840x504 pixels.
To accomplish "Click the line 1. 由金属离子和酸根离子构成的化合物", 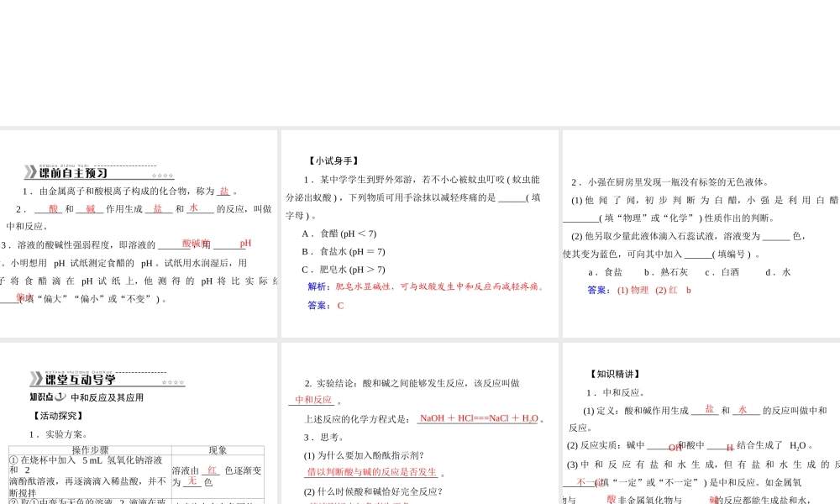I will tap(131, 191).
